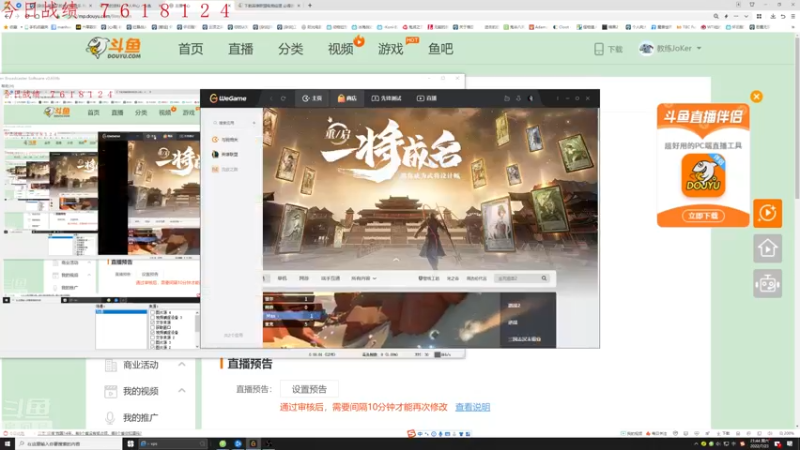Toggle the first source checkbox in OBS list
The image size is (800, 450).
[x=152, y=312]
